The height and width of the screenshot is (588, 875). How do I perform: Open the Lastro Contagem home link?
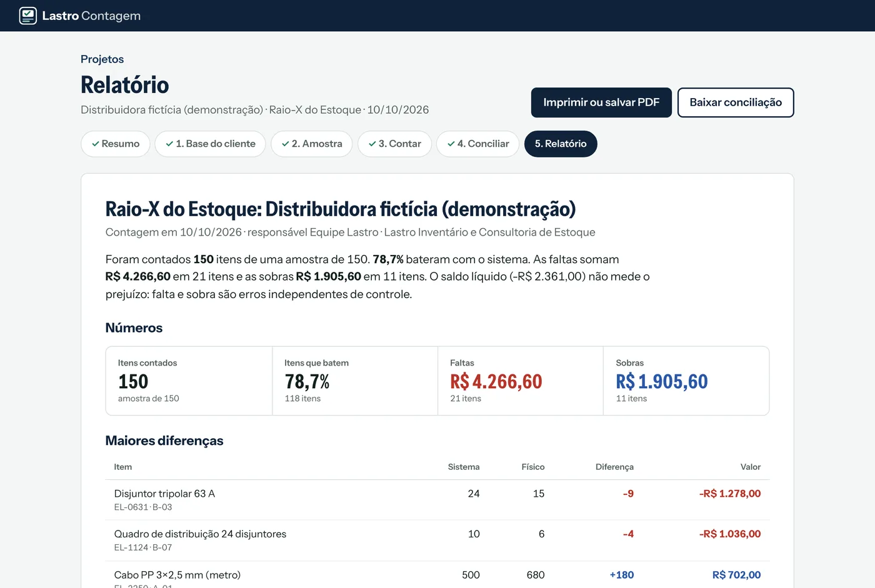click(x=80, y=16)
